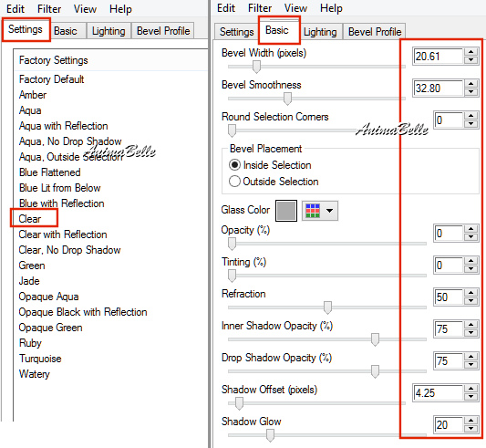
Task: Select Inside Selection bevel placement
Action: pos(270,165)
